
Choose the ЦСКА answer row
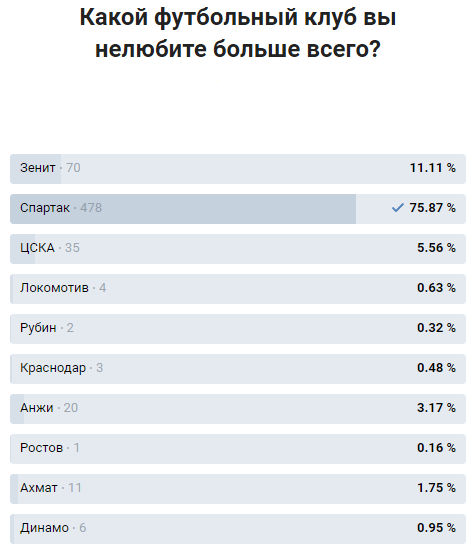[238, 249]
